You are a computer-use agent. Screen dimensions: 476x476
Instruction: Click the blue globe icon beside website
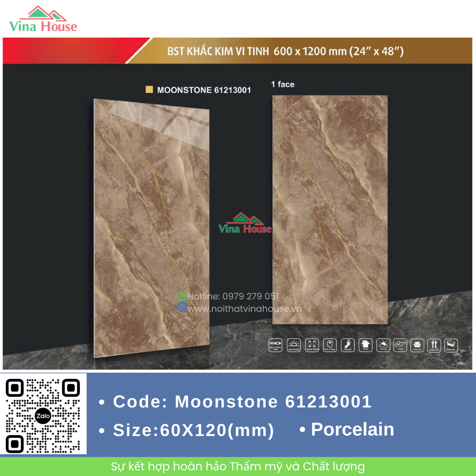coord(182,307)
